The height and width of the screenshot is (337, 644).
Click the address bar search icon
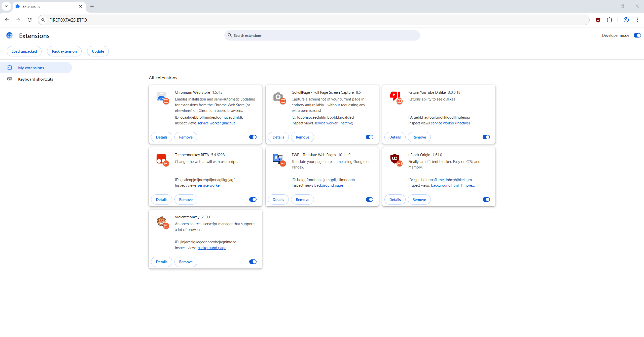coord(43,20)
